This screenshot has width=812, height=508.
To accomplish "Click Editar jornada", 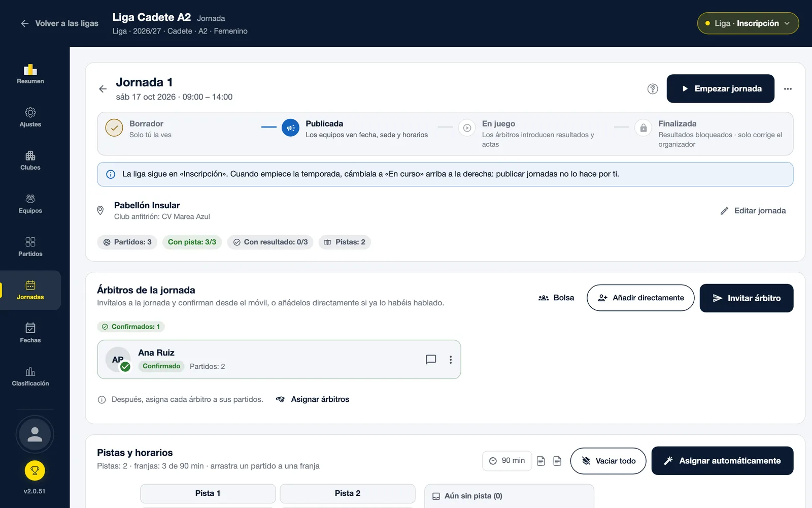I will tap(753, 211).
